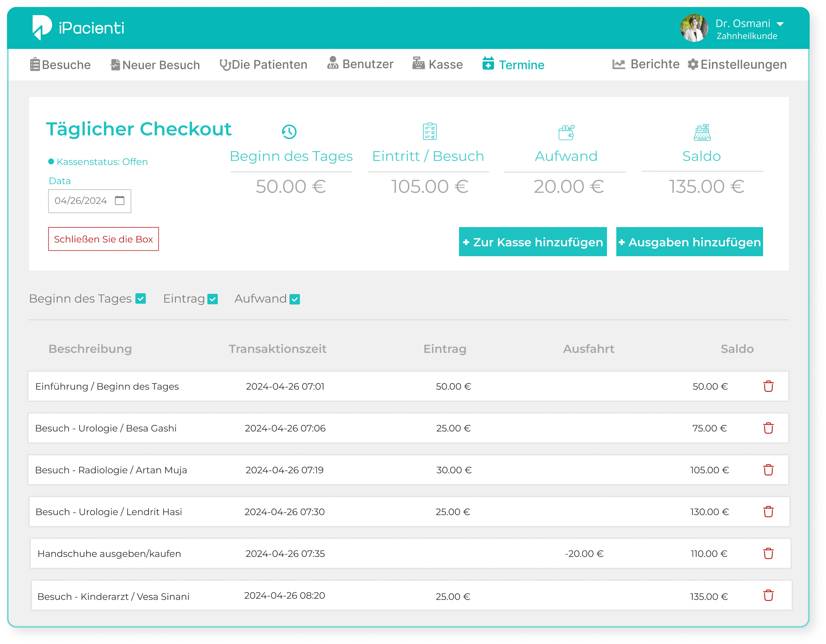Click the Zur Kasse hinzufügen button
Viewport: 826px width, 644px height.
coord(532,242)
